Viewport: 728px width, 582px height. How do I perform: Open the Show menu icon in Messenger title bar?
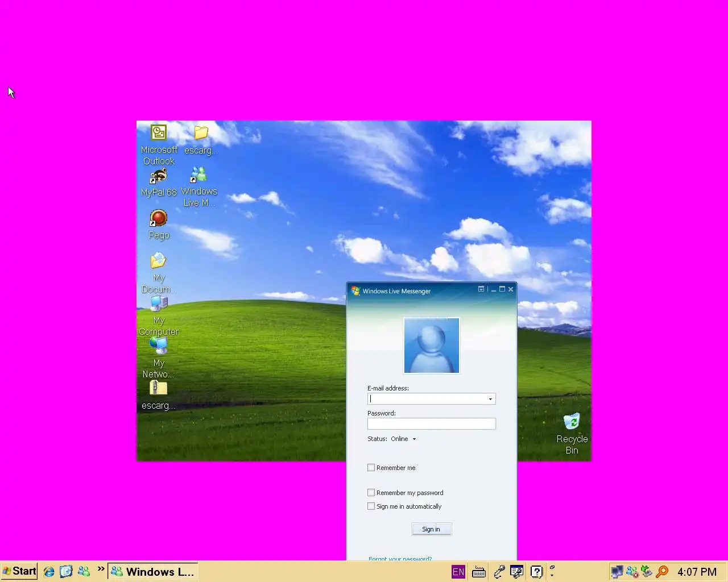pyautogui.click(x=481, y=289)
